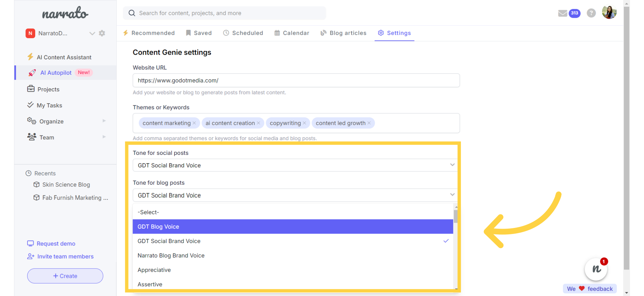Open Projects in sidebar
Screen dimensions: 644x296
[48, 90]
